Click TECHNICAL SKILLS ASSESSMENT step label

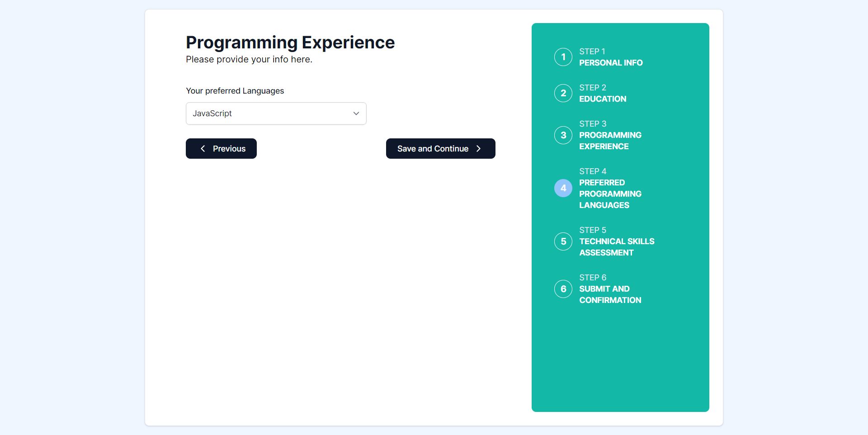(x=617, y=247)
